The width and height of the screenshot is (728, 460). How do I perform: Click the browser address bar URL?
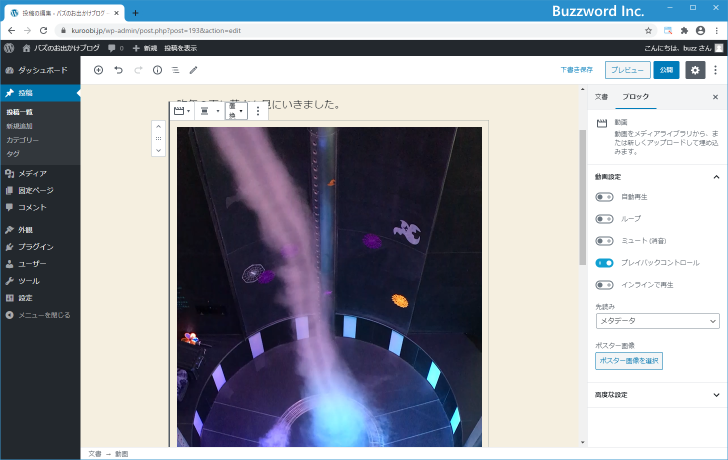[156, 31]
